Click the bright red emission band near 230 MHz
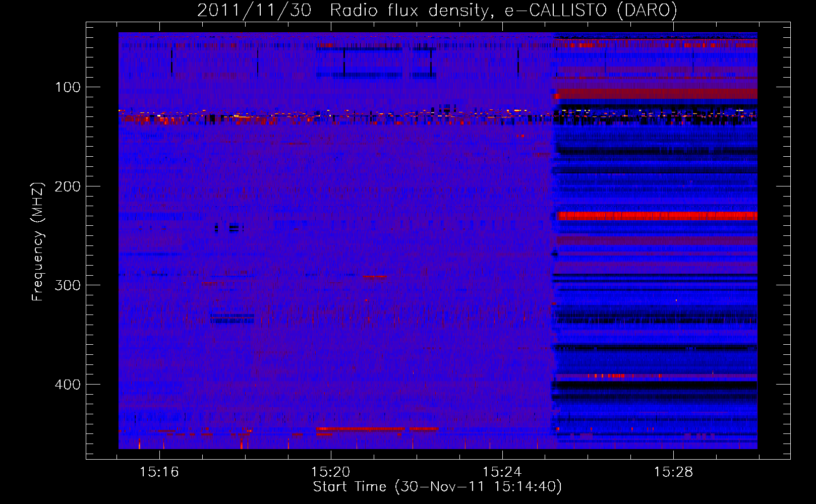The height and width of the screenshot is (504, 816). pyautogui.click(x=657, y=216)
